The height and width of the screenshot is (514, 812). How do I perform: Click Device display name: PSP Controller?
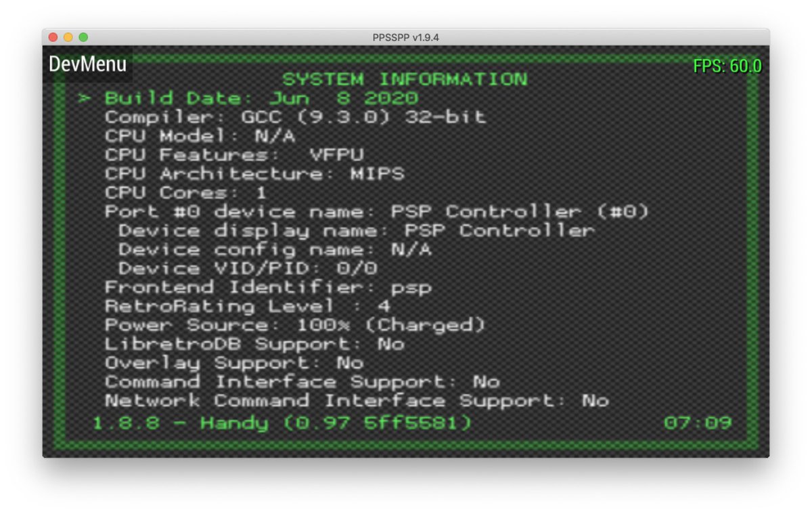click(357, 231)
